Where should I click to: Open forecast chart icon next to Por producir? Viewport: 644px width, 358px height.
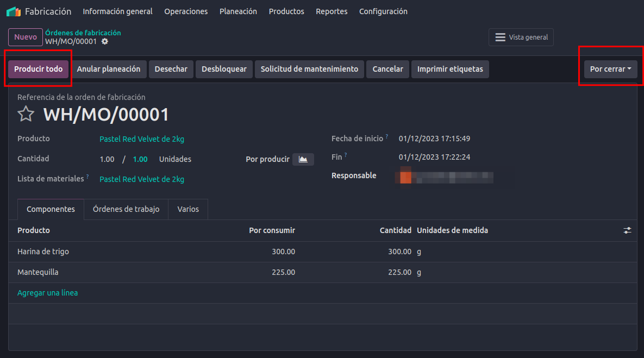[x=303, y=159]
